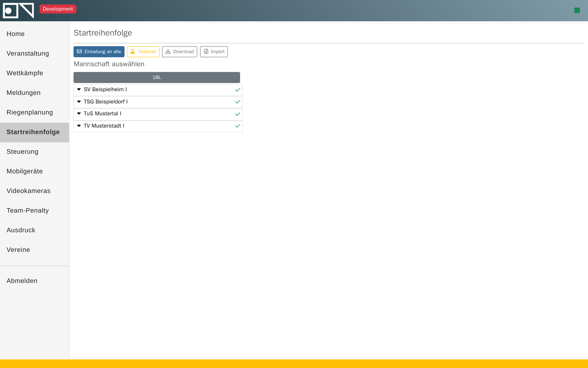Navigate to Meldungen
This screenshot has width=588, height=368.
(35, 93)
